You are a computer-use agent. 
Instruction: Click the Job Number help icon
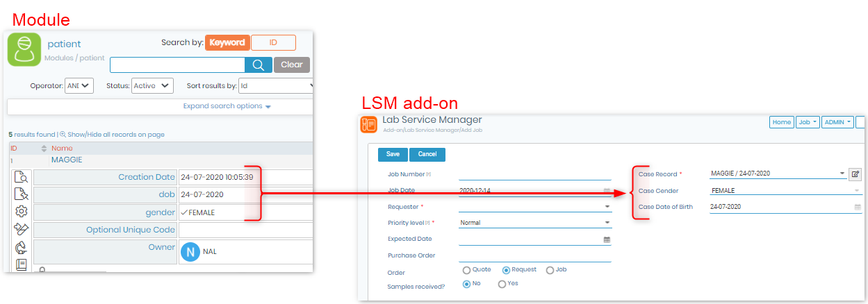tap(429, 174)
